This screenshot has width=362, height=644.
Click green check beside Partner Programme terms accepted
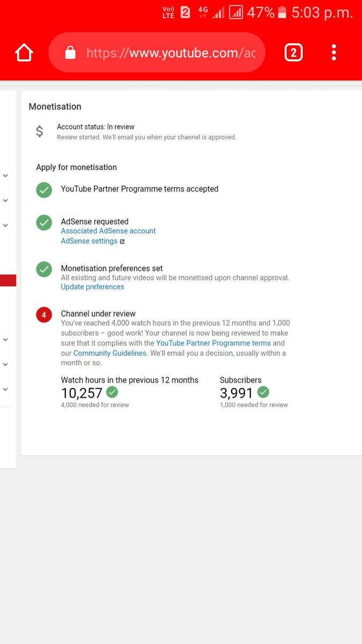tap(44, 190)
